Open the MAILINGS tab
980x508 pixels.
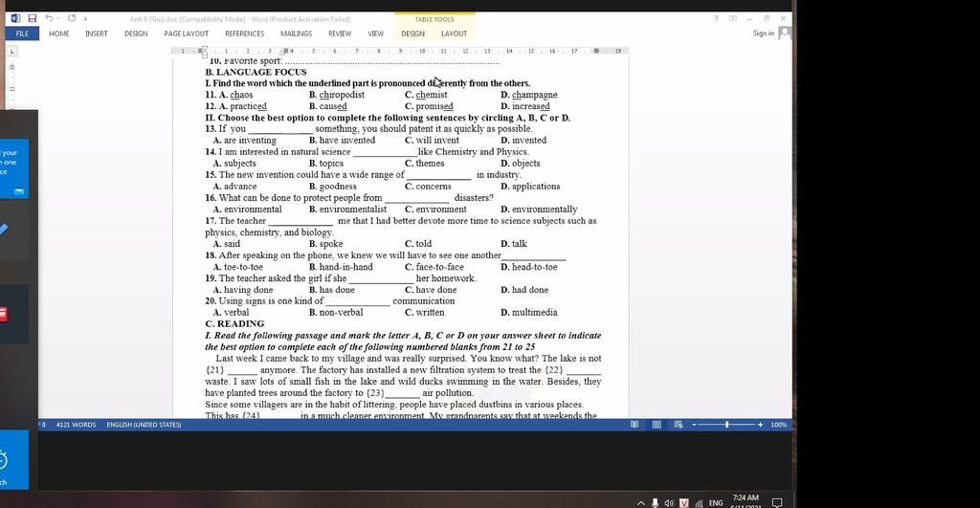pyautogui.click(x=296, y=33)
